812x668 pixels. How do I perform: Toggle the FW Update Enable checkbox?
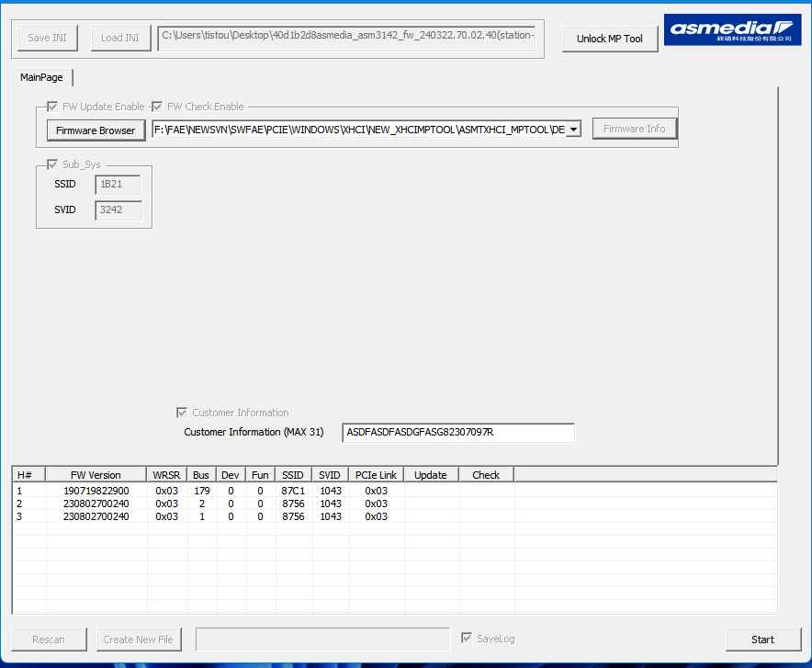tap(53, 107)
